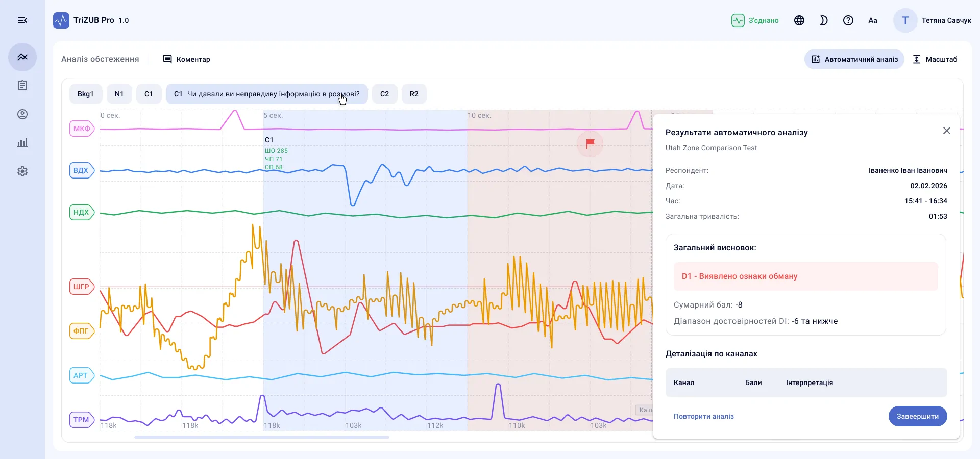980x459 pixels.
Task: Collapse the sidebar menu icon
Action: [x=22, y=20]
